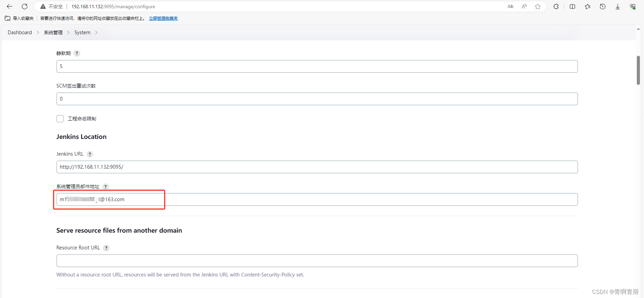The image size is (644, 298).
Task: Click 导入收藏夹 in the favorites bar
Action: coord(23,18)
